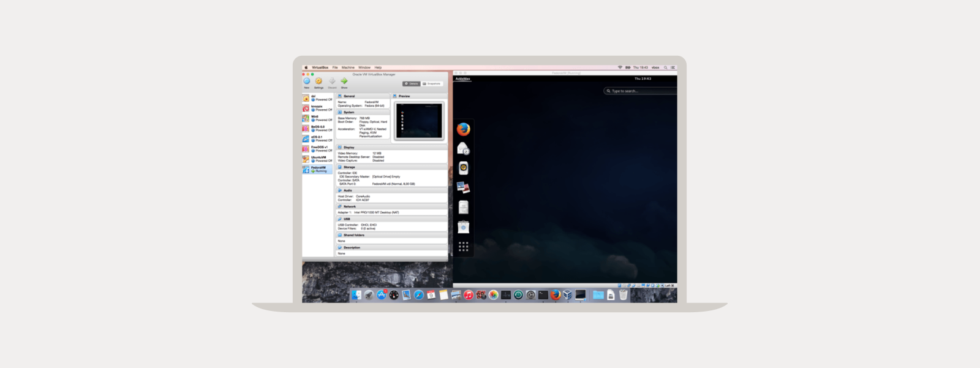The height and width of the screenshot is (368, 980).
Task: Open Spotlight search in the menu bar
Action: pos(665,67)
